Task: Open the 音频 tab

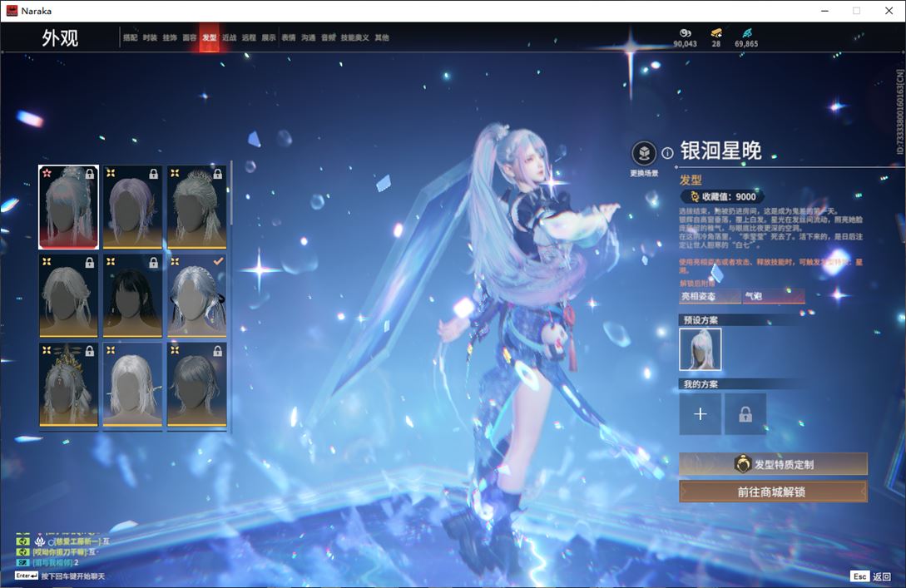Action: (x=328, y=37)
